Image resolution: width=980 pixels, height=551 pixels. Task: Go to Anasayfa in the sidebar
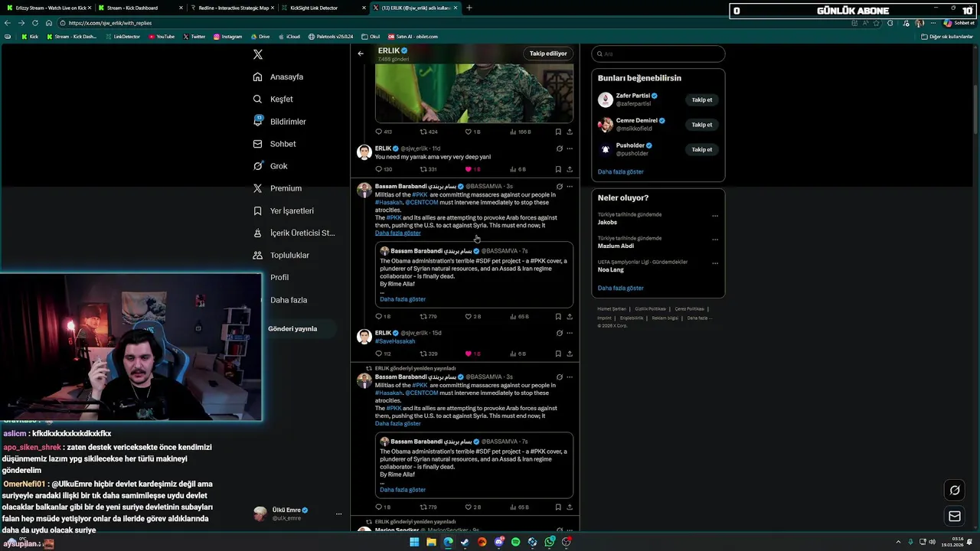pos(279,77)
